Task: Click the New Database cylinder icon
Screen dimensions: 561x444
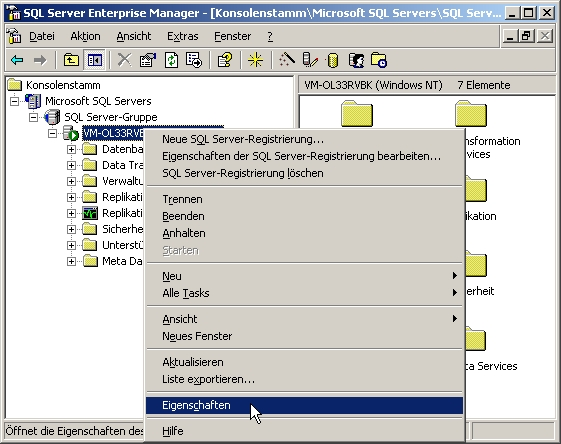Action: [333, 60]
